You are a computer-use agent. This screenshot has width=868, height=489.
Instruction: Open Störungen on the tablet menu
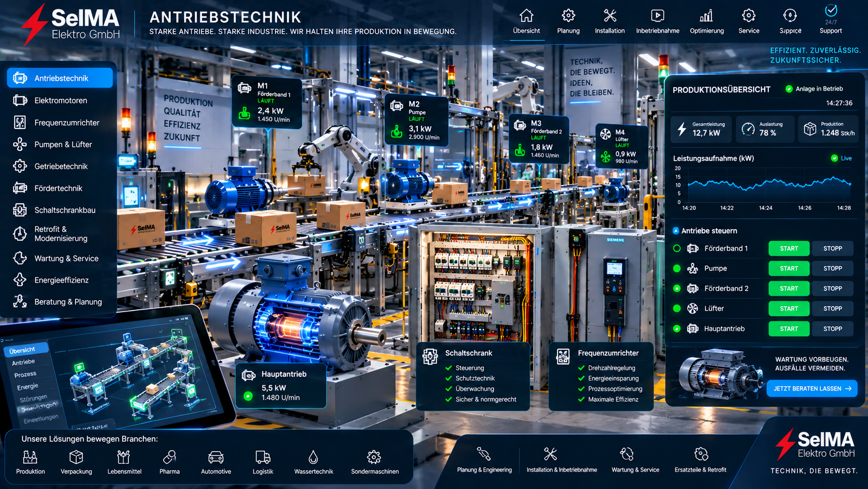point(33,399)
